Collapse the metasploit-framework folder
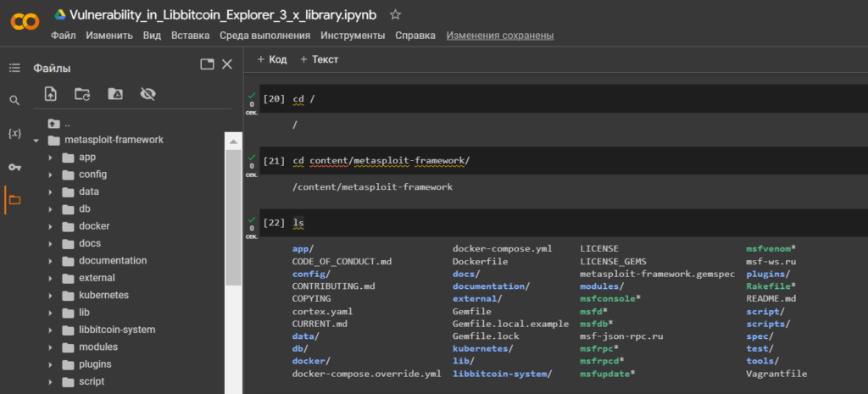The height and width of the screenshot is (394, 868). coord(36,141)
